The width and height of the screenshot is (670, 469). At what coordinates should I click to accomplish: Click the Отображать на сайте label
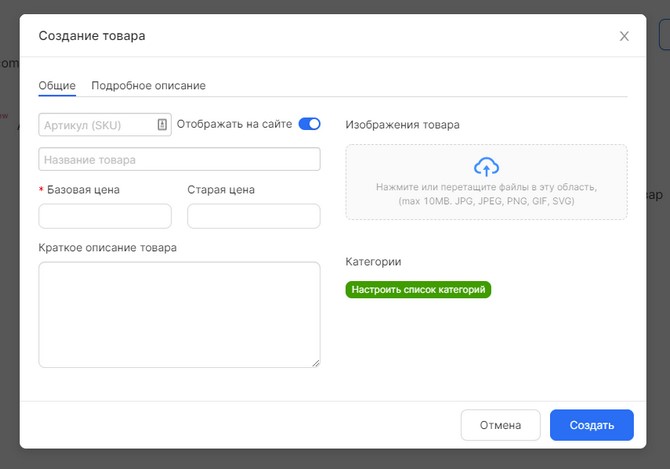(x=234, y=124)
